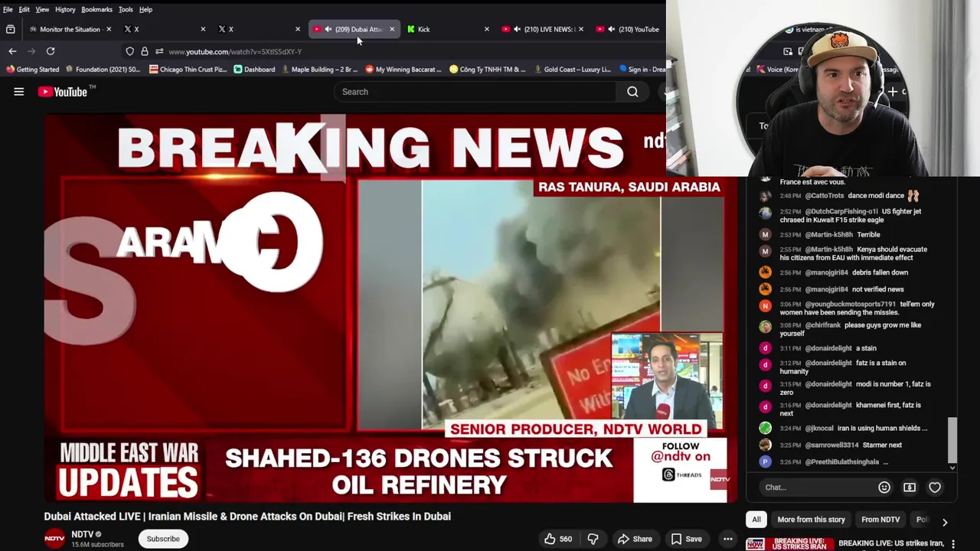
Task: Open the YouTube hamburger guide menu
Action: (19, 92)
